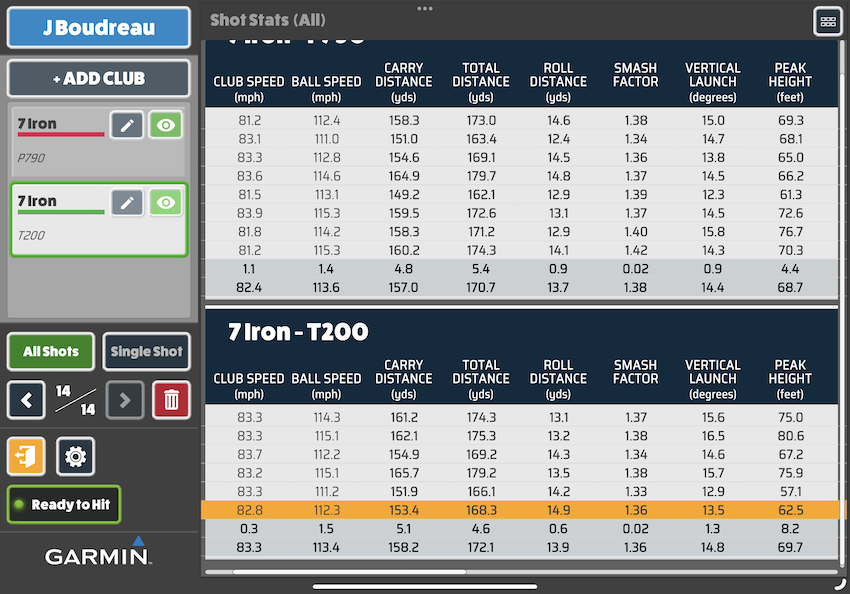This screenshot has width=850, height=594.
Task: Click P790 peak height 76.7
Action: 790,232
